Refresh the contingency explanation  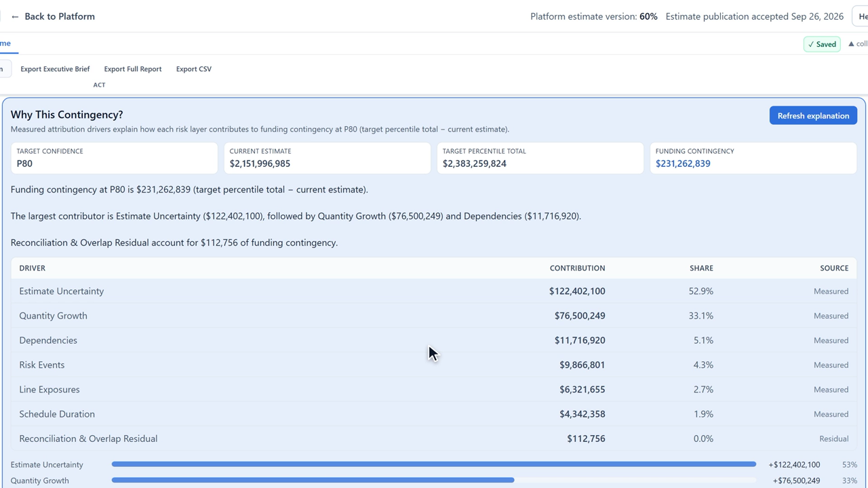tap(813, 115)
